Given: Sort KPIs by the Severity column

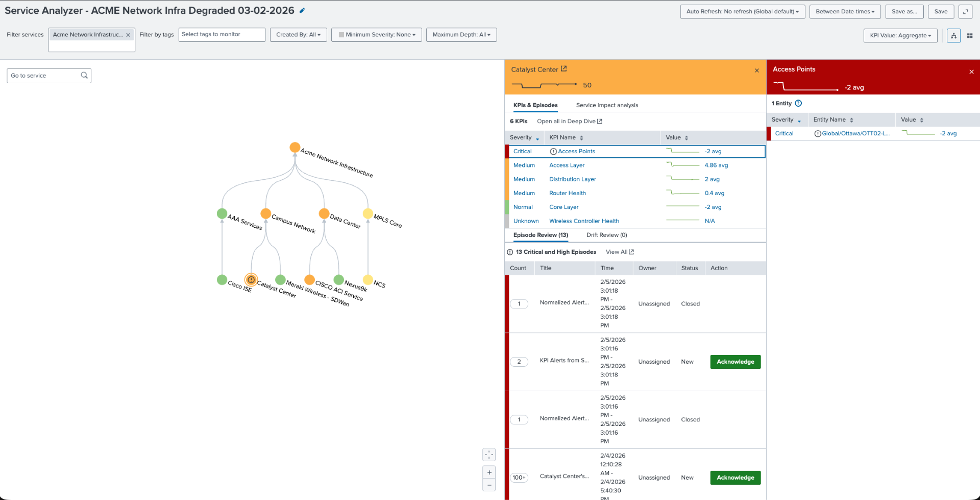Looking at the screenshot, I should [x=524, y=138].
